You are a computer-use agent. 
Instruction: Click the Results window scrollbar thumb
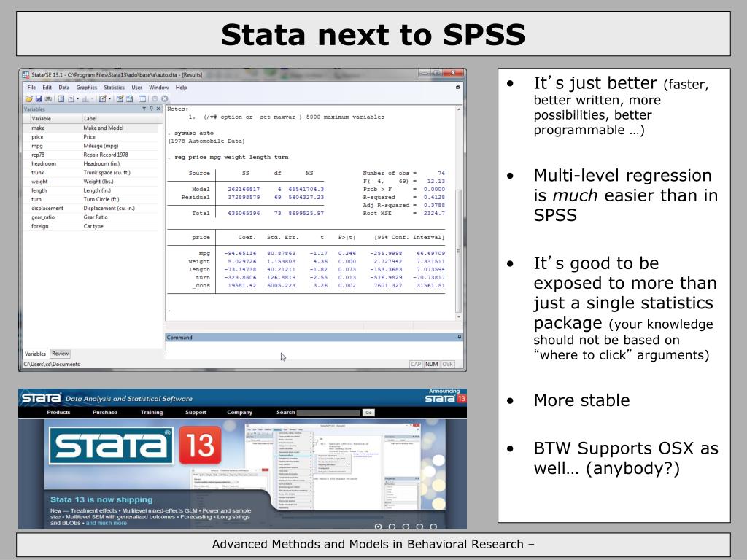tap(459, 251)
